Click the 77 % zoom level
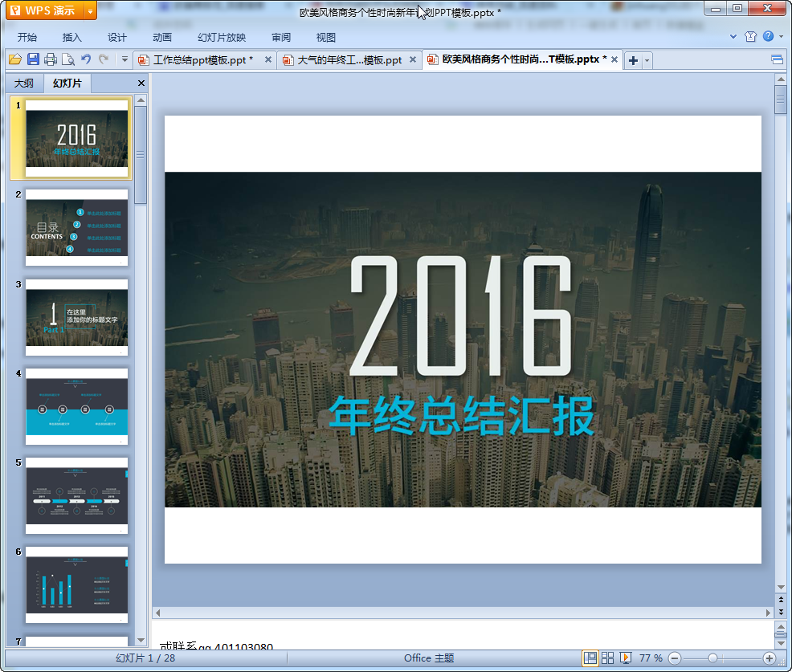Image resolution: width=792 pixels, height=672 pixels. click(x=651, y=658)
